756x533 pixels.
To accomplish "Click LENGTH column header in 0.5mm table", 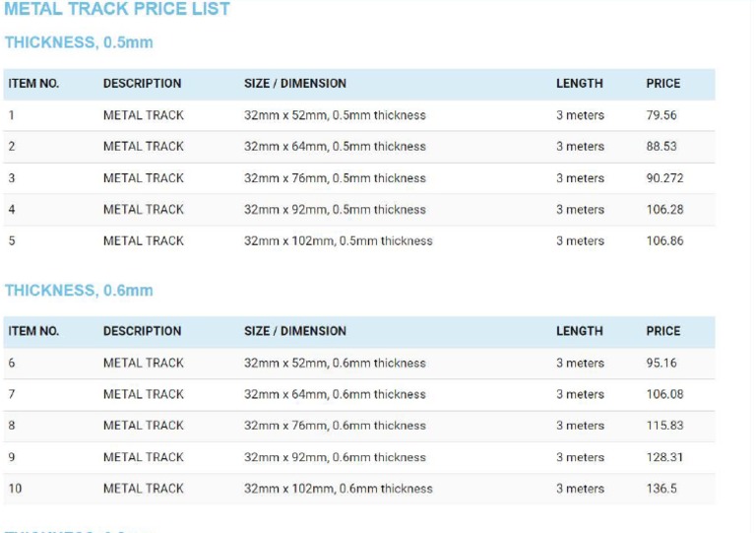I will pos(579,84).
